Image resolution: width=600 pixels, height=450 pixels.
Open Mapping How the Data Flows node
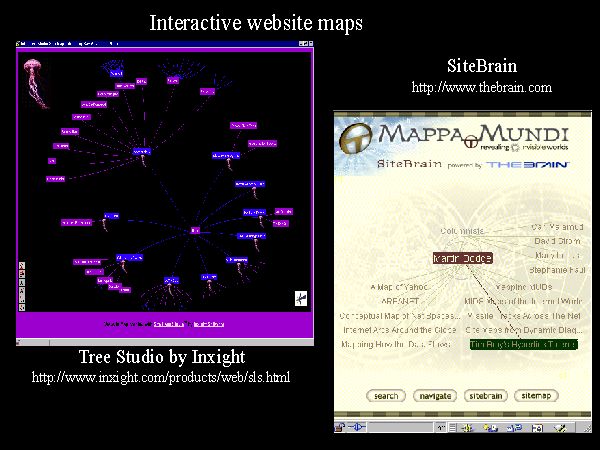[x=396, y=344]
